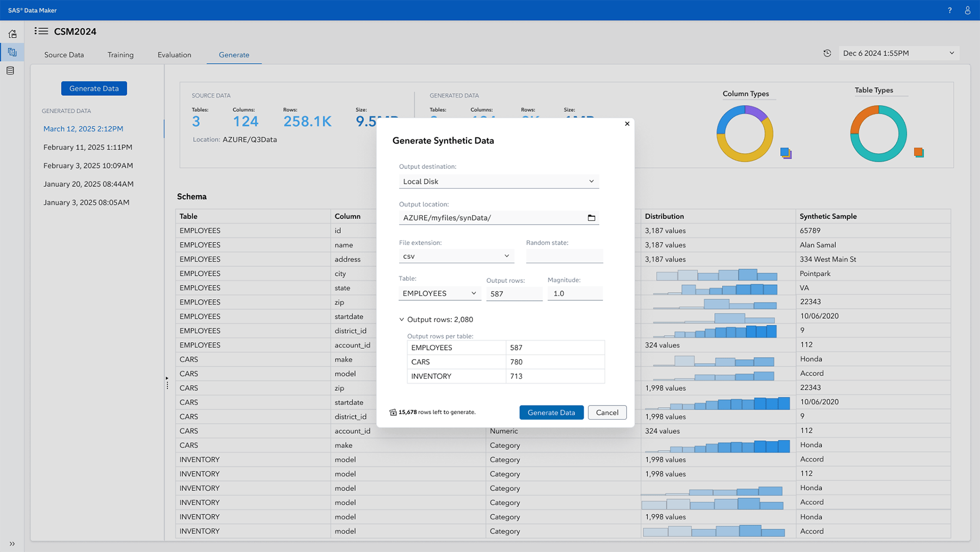The height and width of the screenshot is (552, 980).
Task: Open the user profile icon
Action: tap(967, 10)
